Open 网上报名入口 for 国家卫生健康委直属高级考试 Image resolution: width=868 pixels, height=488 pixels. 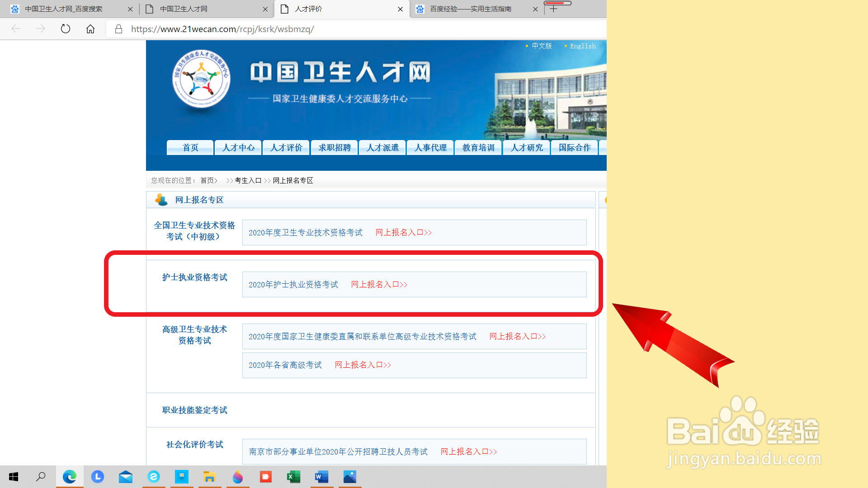(x=518, y=337)
